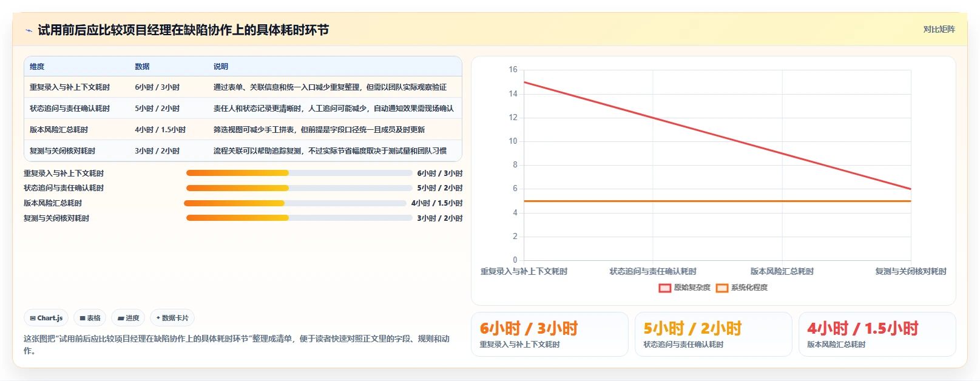This screenshot has width=980, height=381.
Task: Click the Chart.js chip
Action: point(46,318)
